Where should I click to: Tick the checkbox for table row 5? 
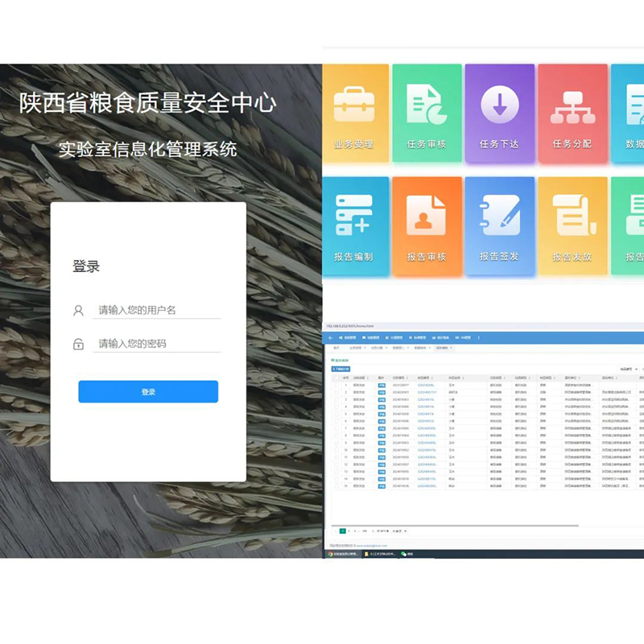point(336,414)
